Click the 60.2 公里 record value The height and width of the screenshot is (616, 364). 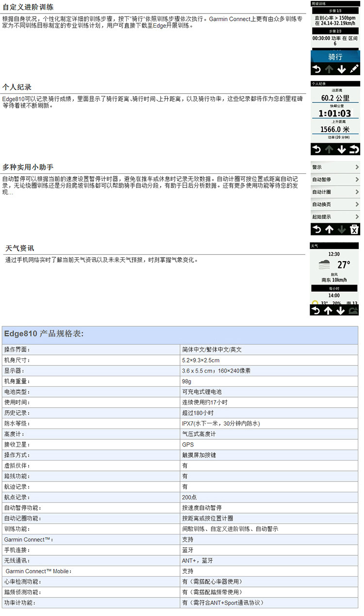[335, 99]
